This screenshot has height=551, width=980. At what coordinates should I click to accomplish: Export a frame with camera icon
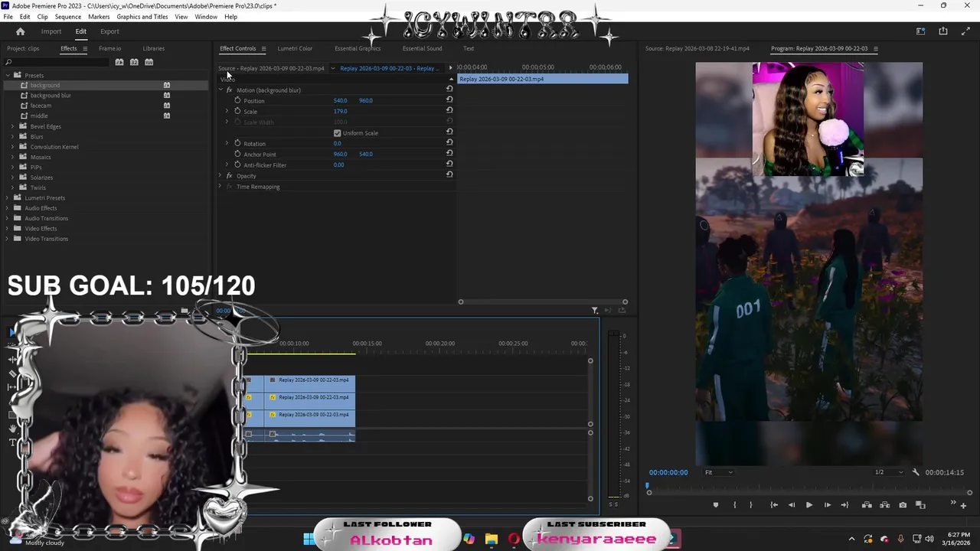click(x=903, y=505)
